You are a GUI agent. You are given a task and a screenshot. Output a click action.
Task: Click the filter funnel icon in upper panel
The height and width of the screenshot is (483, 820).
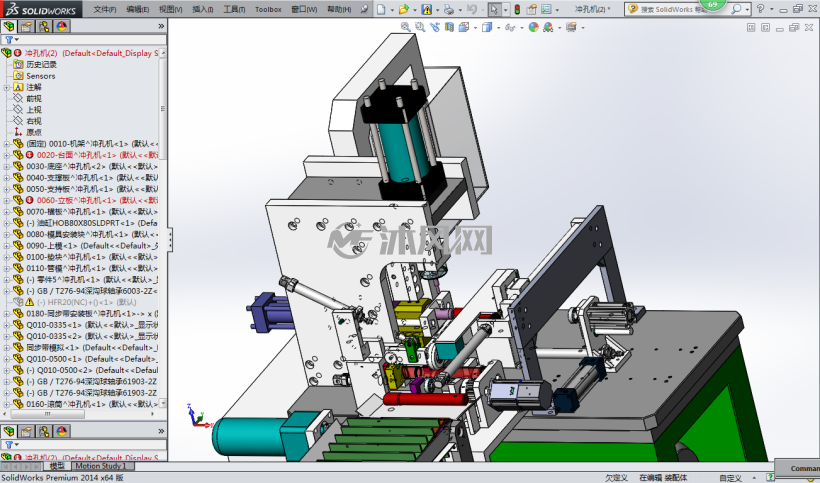(9, 40)
